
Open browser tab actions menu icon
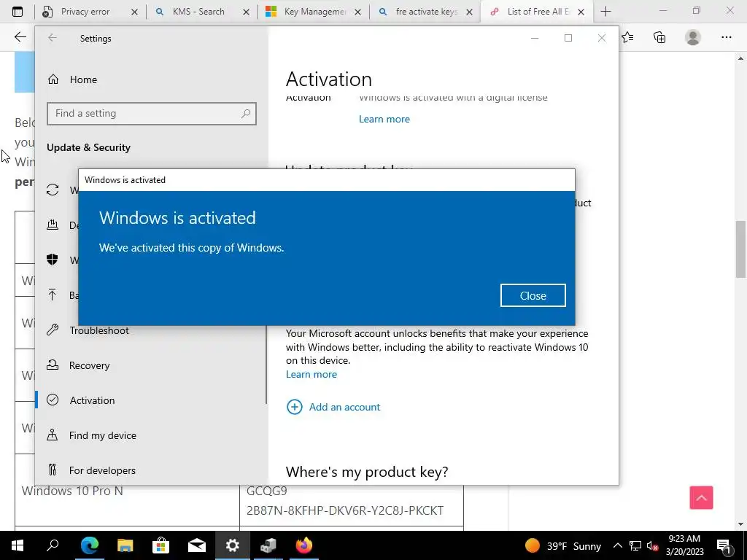pyautogui.click(x=18, y=12)
